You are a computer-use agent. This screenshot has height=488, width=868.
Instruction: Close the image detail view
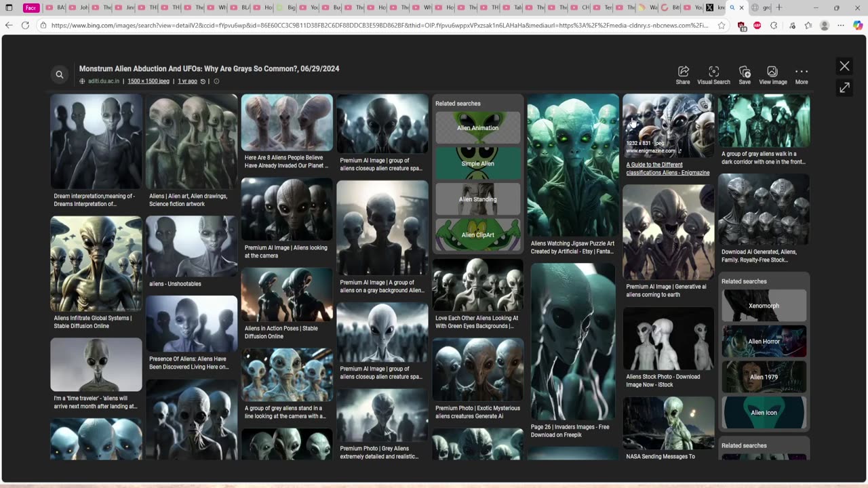click(844, 66)
